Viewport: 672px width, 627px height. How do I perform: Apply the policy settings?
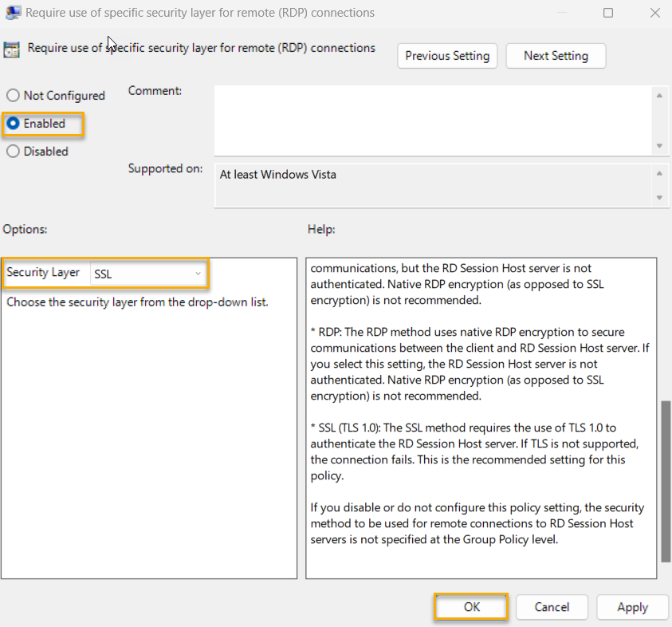pos(632,607)
